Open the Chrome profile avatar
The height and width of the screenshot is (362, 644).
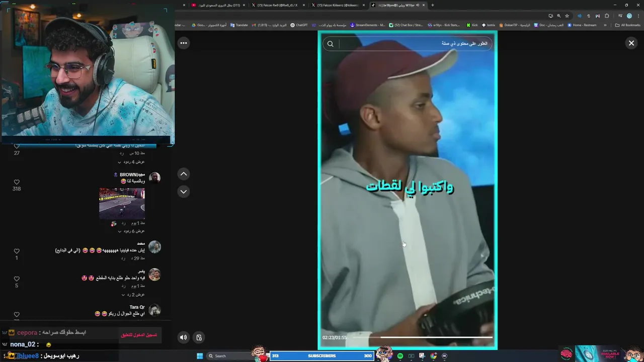coord(629,16)
